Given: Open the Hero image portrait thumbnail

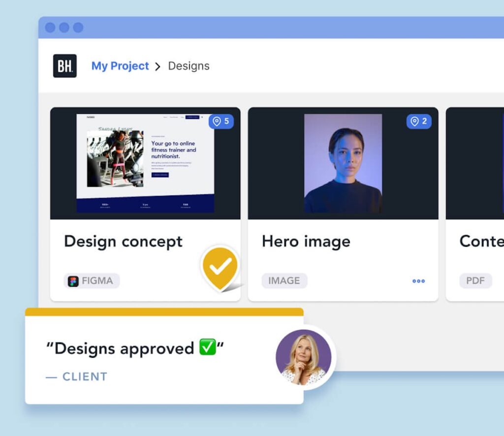Looking at the screenshot, I should tap(343, 163).
